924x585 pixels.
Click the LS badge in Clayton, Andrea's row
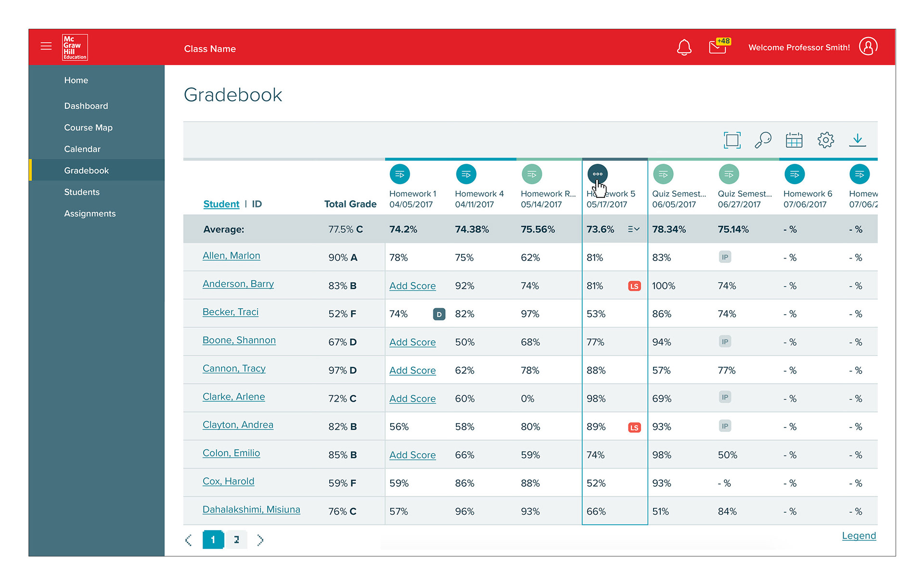click(634, 428)
